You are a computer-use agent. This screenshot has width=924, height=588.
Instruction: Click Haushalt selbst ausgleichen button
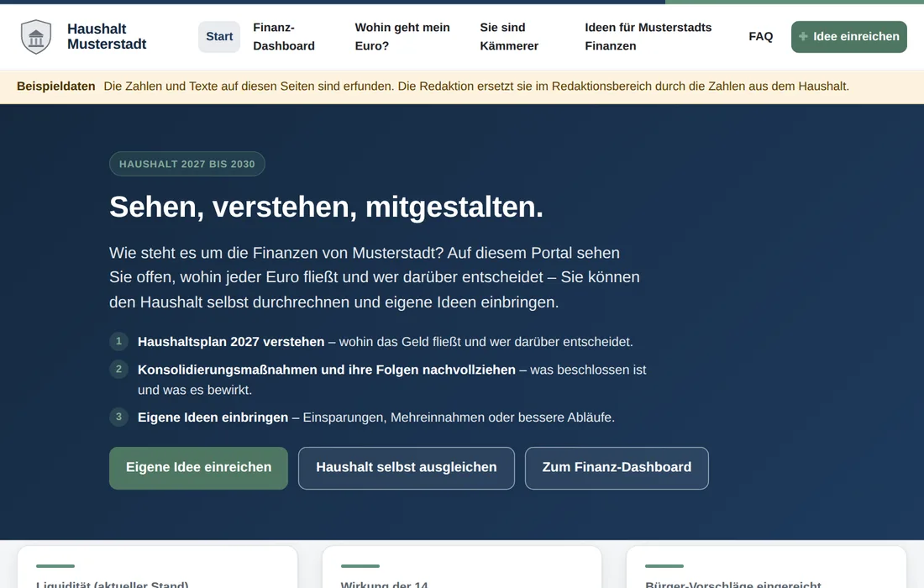point(406,468)
